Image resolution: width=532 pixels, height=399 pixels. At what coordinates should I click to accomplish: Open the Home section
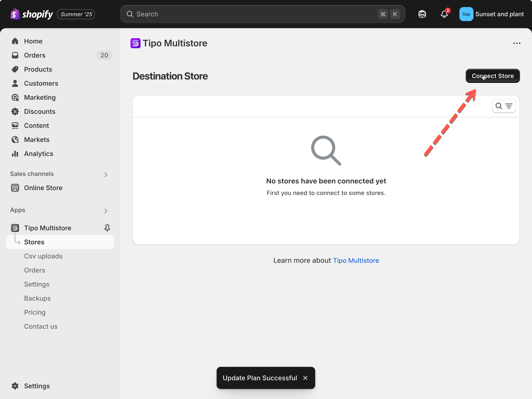coord(33,41)
